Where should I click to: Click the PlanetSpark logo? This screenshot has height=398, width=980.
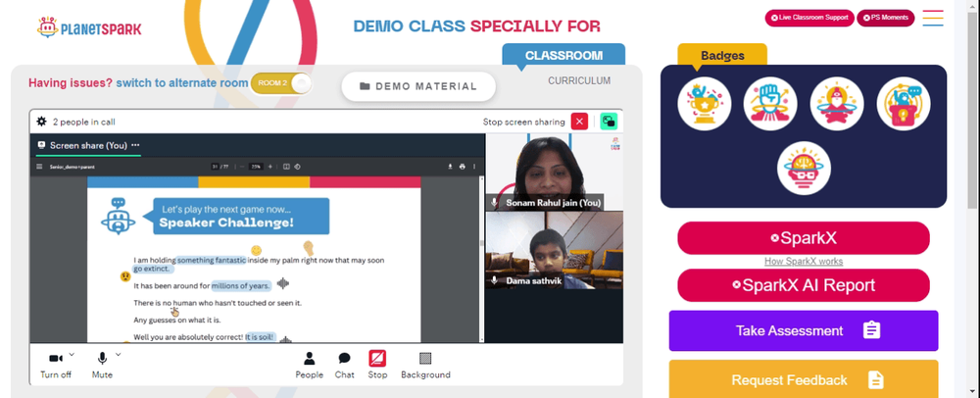[x=89, y=28]
